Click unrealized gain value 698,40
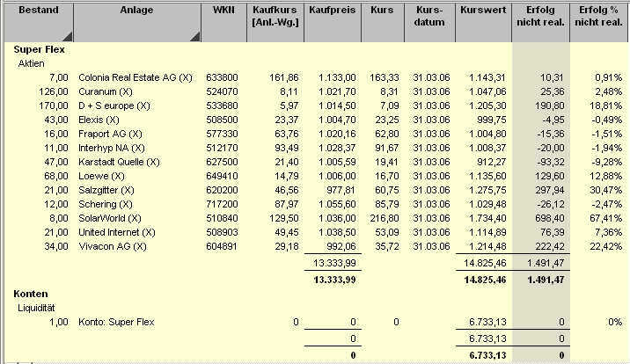The height and width of the screenshot is (364, 630). click(550, 218)
